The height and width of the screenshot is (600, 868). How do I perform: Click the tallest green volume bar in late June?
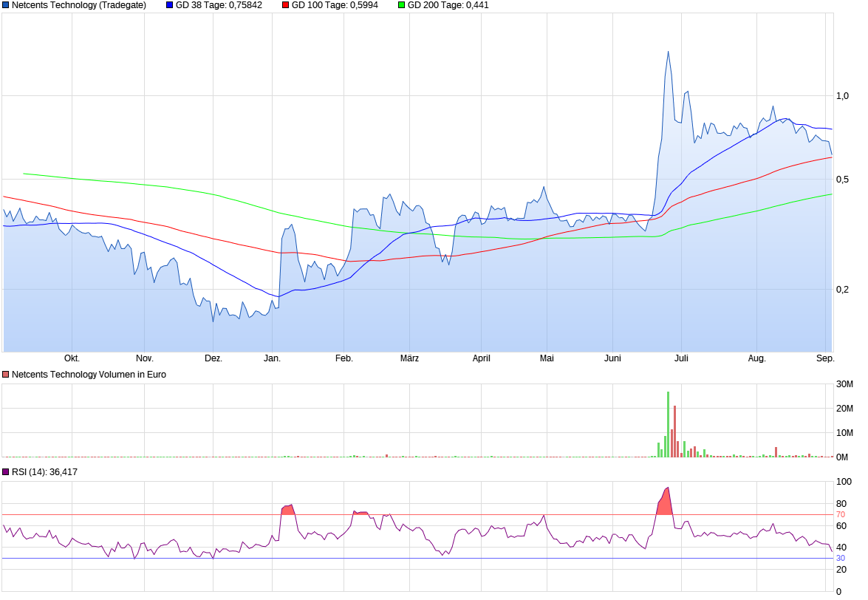668,425
